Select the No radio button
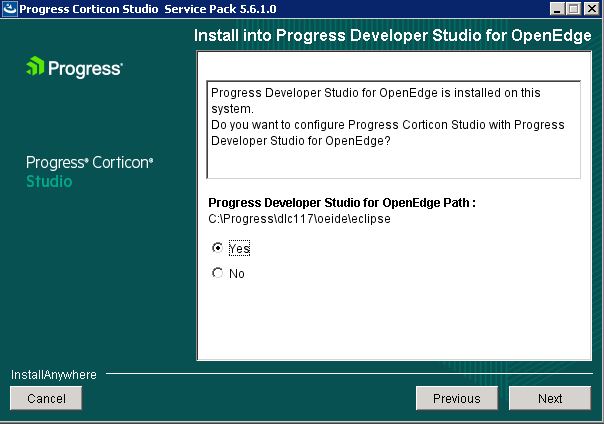Viewport: 604px width, 424px height. pos(218,273)
